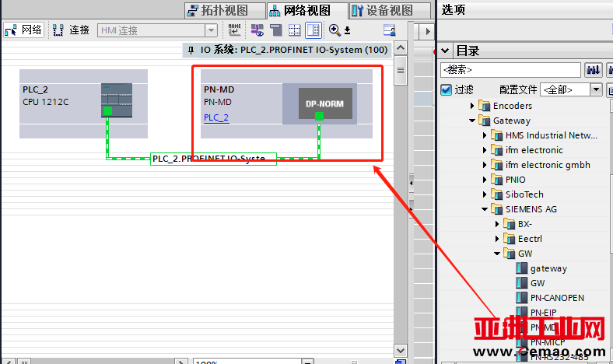Collapse the SIEMENS AG folder arrow
Screen dimensions: 613x364
(x=485, y=209)
